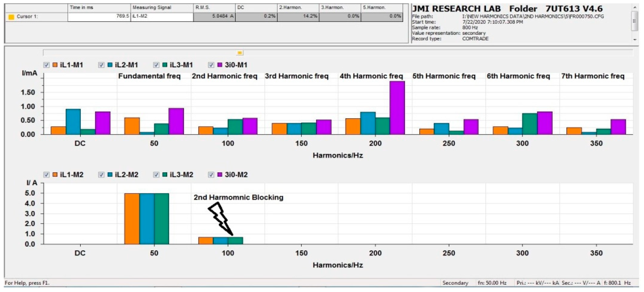Viewport: 644px width, 292px height.
Task: Toggle the iL3-M1 checkbox
Action: coord(156,65)
